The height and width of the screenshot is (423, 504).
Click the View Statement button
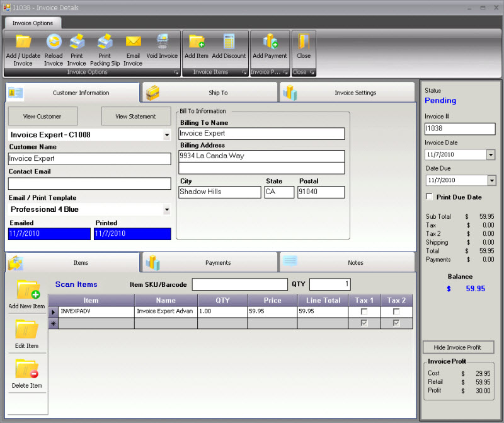(x=136, y=116)
